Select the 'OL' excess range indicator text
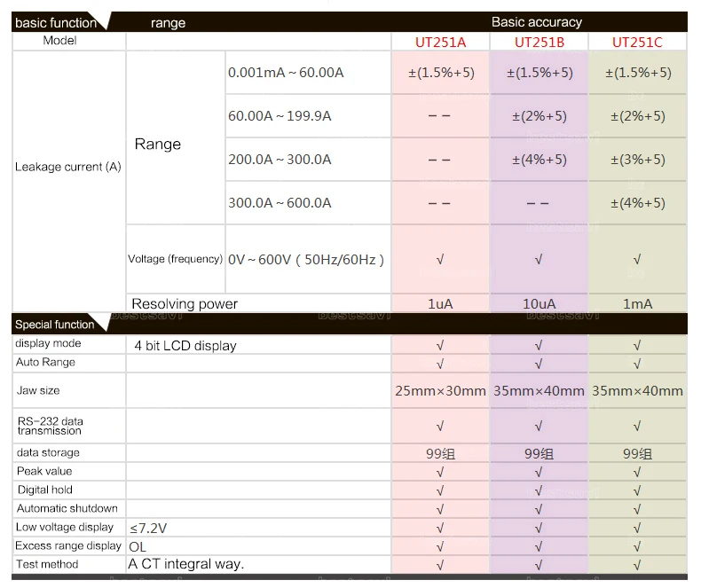 [x=138, y=547]
